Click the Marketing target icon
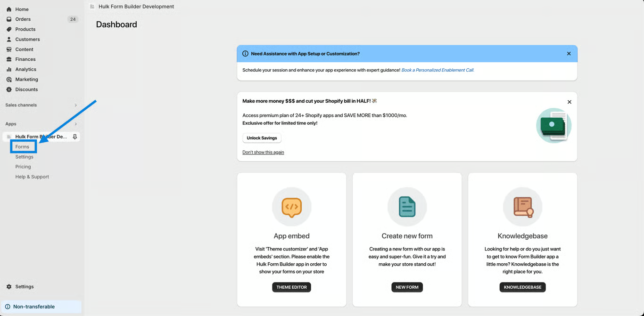644x316 pixels. [x=9, y=80]
